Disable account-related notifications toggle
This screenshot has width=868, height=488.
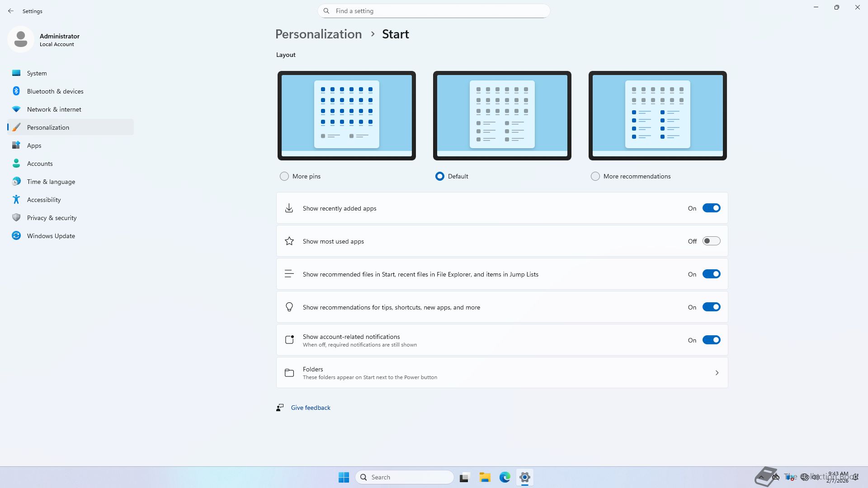(711, 340)
